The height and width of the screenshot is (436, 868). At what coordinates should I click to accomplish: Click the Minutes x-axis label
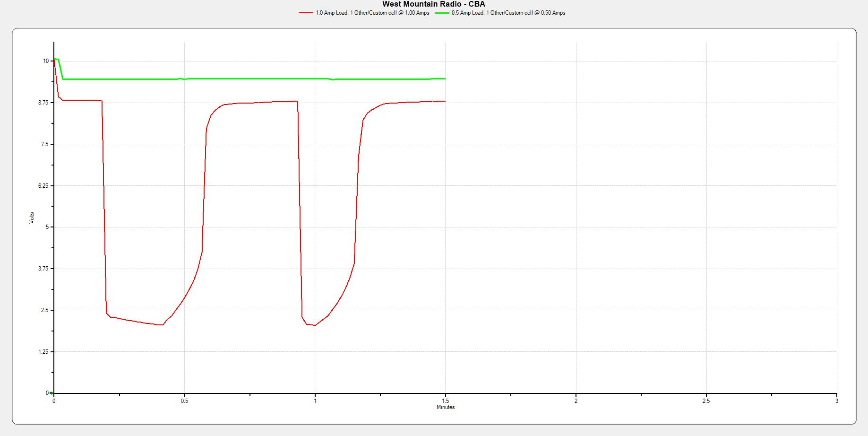[445, 407]
